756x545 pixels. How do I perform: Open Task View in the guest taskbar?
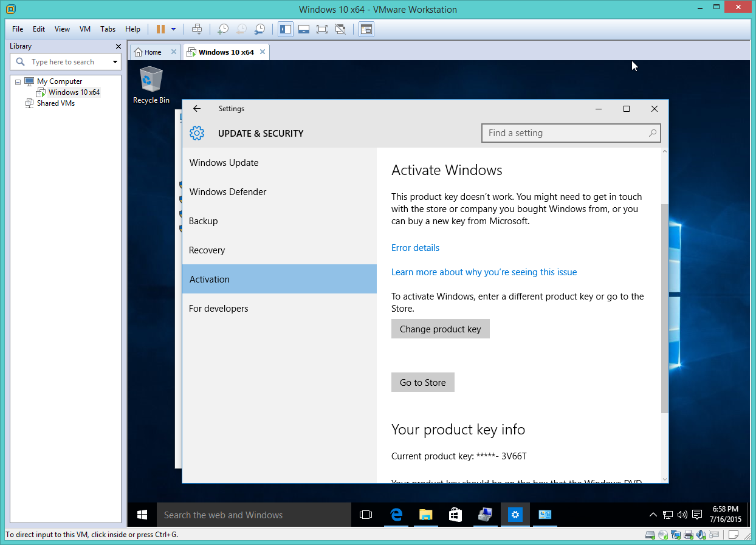pyautogui.click(x=366, y=515)
